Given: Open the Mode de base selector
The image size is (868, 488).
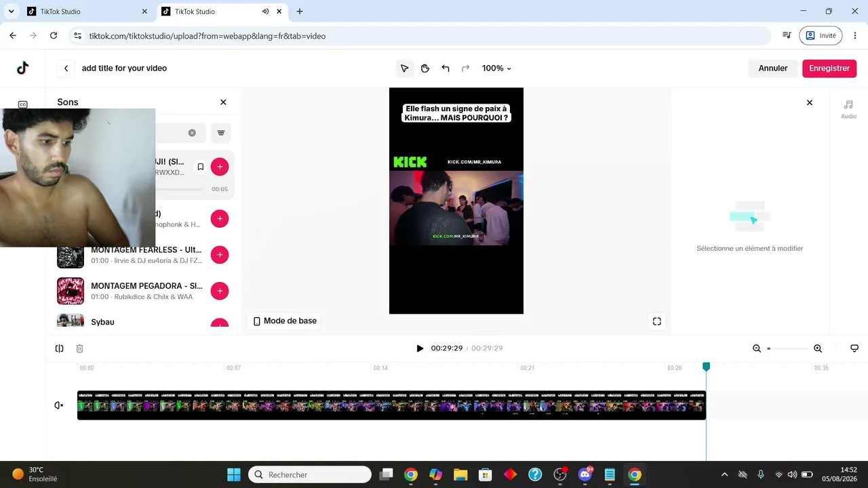Looking at the screenshot, I should [x=285, y=321].
